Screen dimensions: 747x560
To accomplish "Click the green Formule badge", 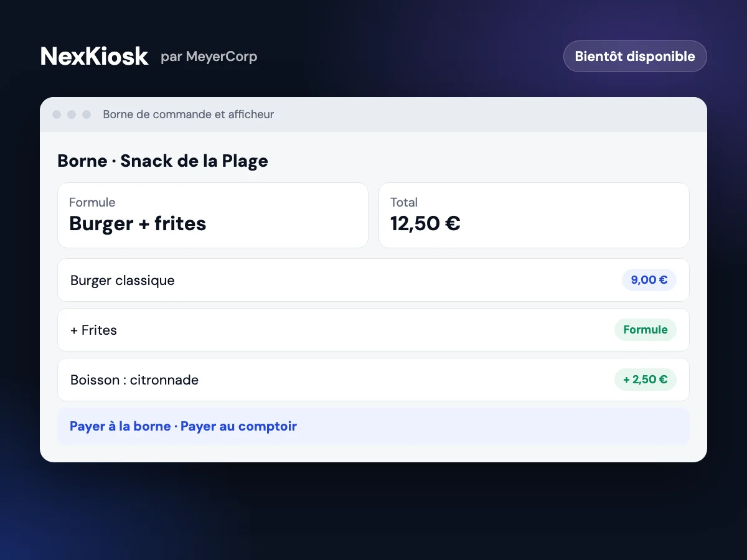I will (646, 330).
